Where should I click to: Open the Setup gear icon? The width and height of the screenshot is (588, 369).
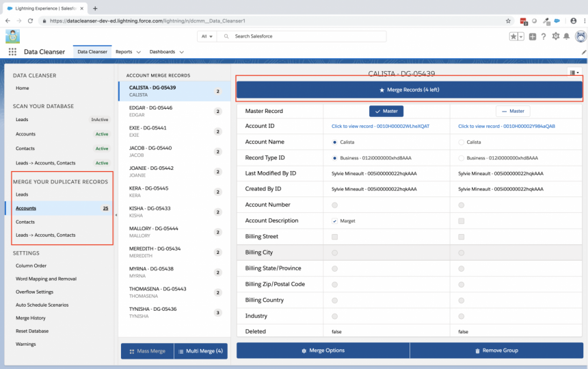tap(556, 36)
